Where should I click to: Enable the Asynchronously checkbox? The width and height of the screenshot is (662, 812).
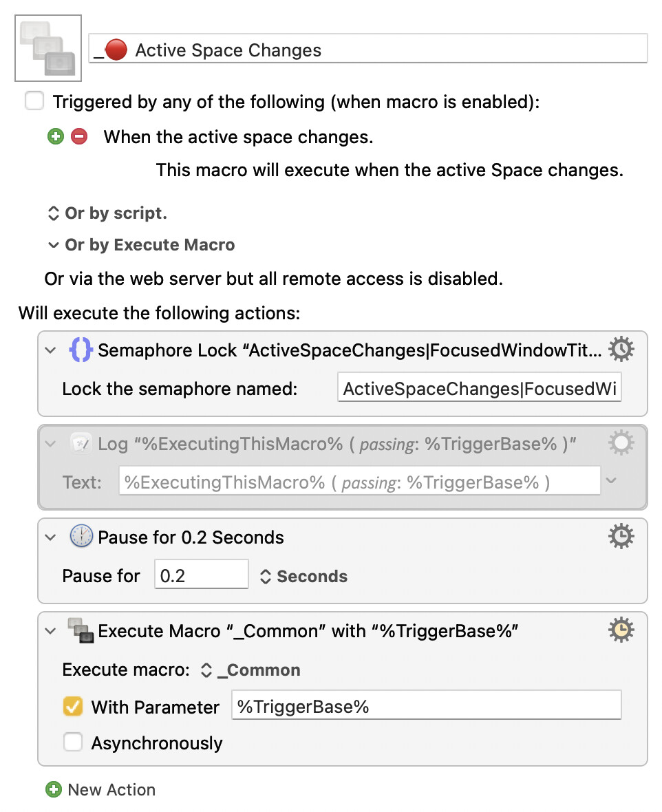pos(72,742)
